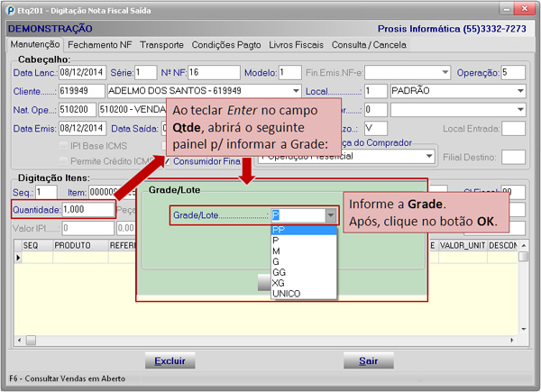Viewport: 541px width, 392px height.
Task: Click the Operação field
Action: point(513,72)
